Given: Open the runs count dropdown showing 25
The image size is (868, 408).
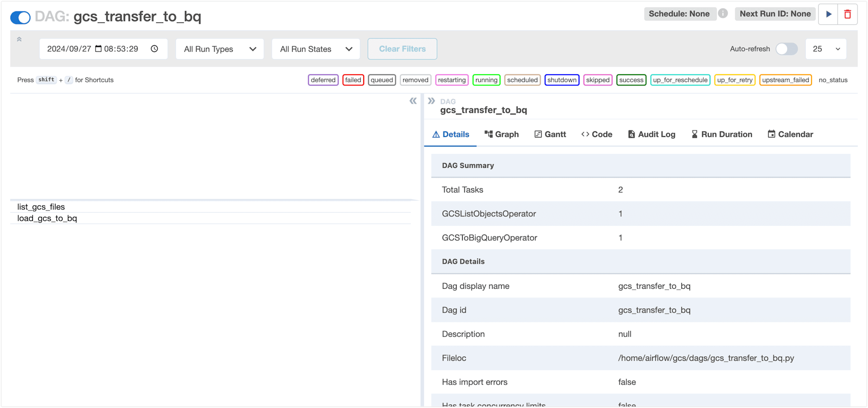Looking at the screenshot, I should (x=826, y=49).
